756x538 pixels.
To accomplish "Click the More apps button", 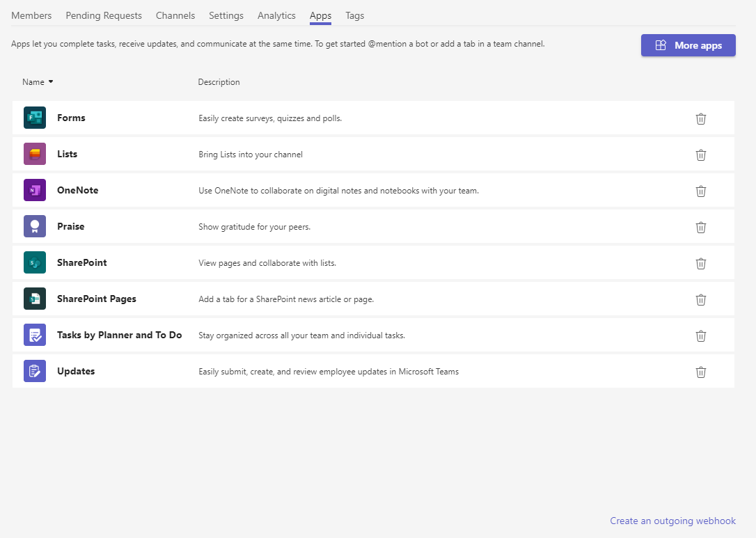I will point(688,45).
